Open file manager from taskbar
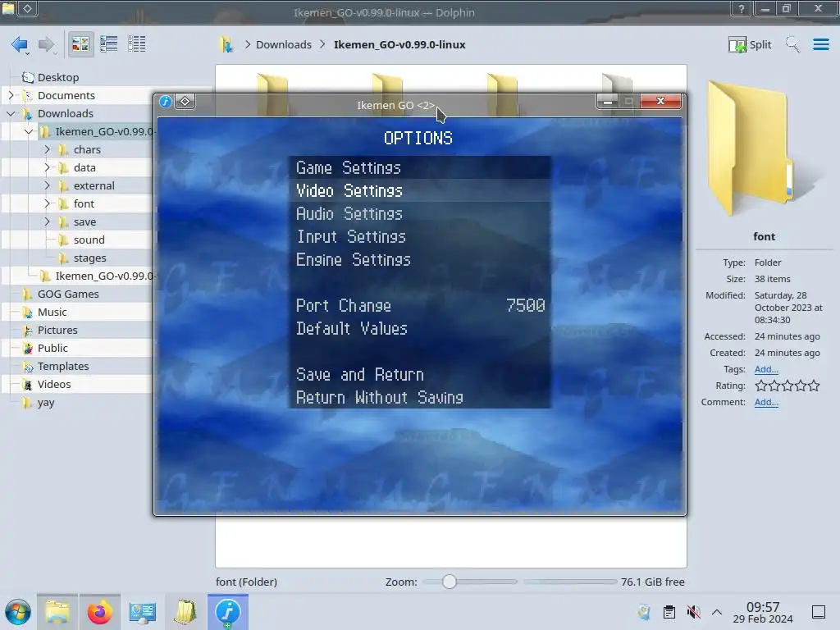Image resolution: width=840 pixels, height=630 pixels. point(57,612)
